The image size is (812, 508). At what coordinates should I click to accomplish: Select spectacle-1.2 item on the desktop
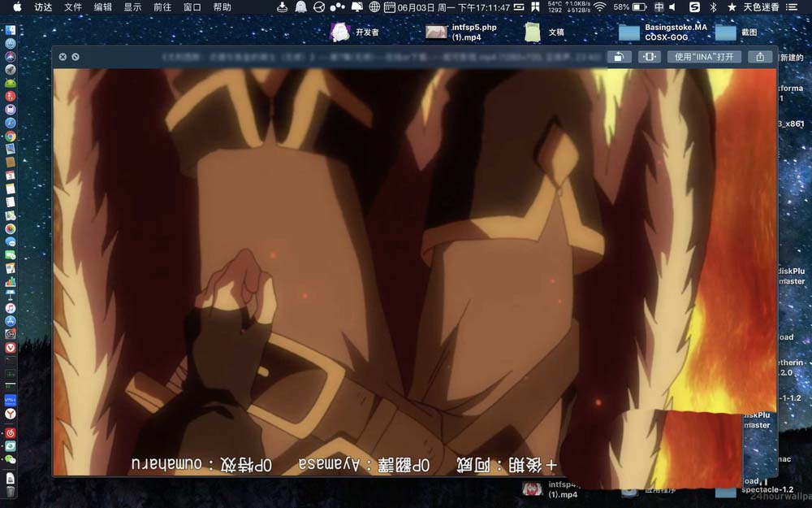click(767, 490)
